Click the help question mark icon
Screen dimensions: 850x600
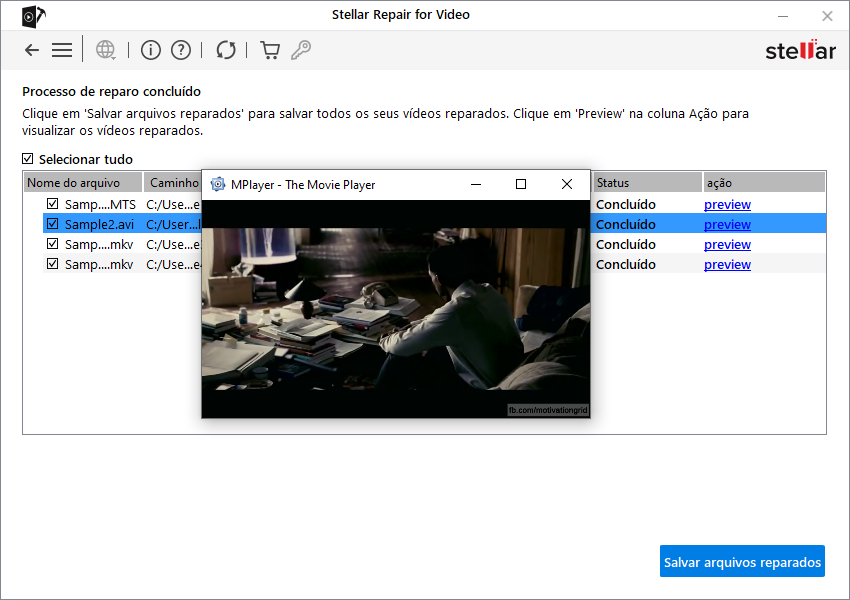(180, 50)
